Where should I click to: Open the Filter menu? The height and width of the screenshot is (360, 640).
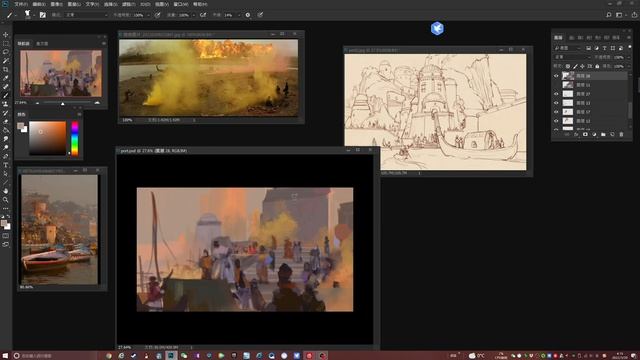(x=129, y=4)
